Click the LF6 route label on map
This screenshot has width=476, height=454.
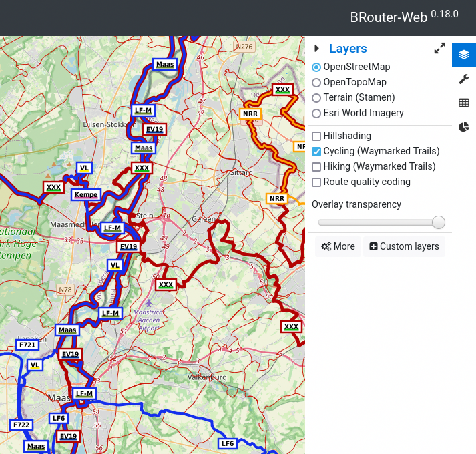(x=228, y=443)
